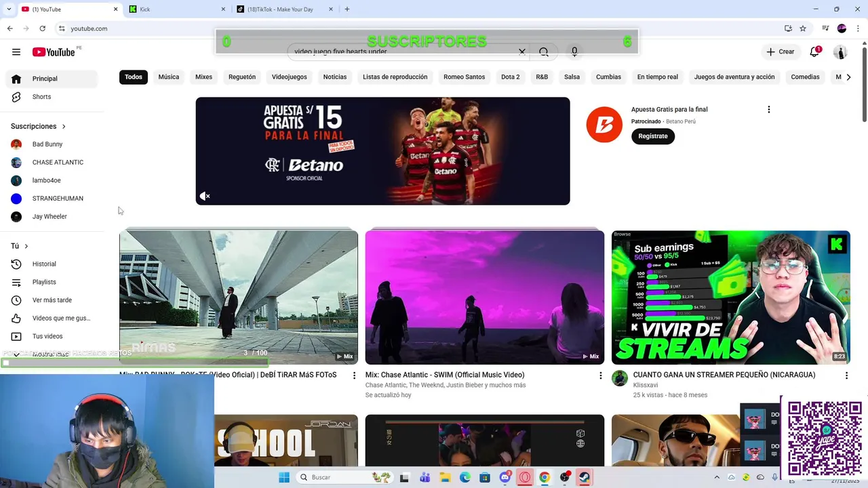Select the Música filter chip
Image resolution: width=868 pixels, height=488 pixels.
click(169, 77)
